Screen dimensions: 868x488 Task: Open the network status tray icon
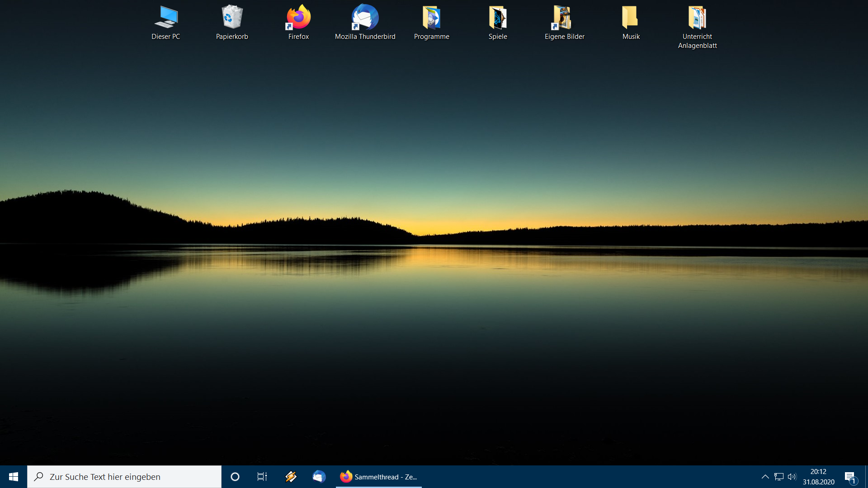779,477
